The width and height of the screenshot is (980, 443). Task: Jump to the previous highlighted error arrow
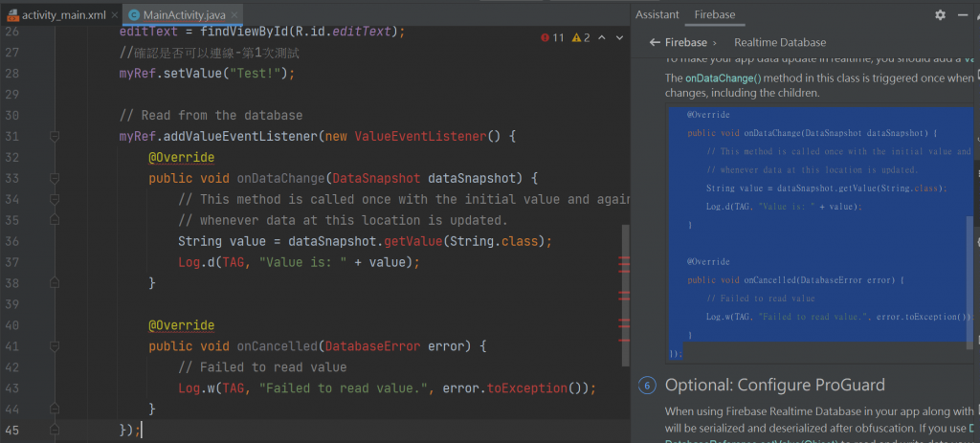[602, 37]
